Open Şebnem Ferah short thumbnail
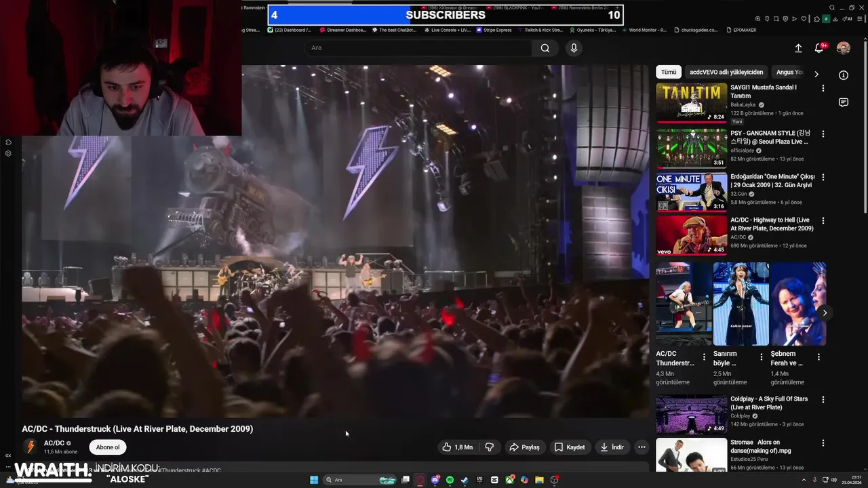 coord(798,304)
